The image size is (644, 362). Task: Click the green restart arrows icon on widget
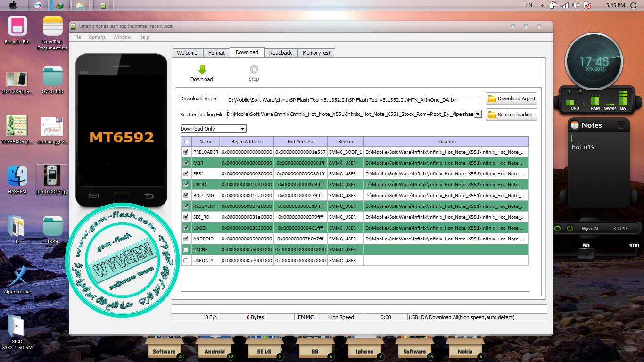(558, 228)
